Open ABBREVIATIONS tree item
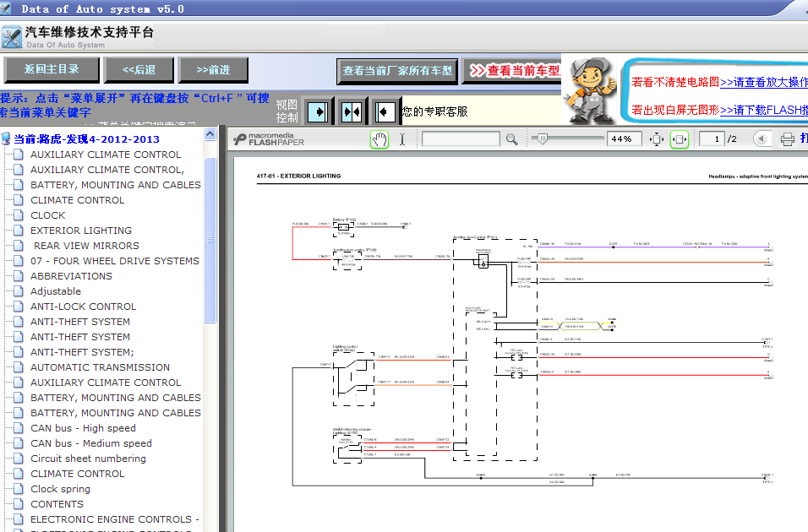This screenshot has width=808, height=532. coord(71,276)
